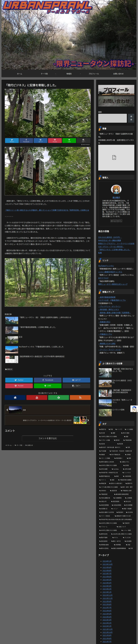138x644 pixels.
Task: Follow on YouTube via the red icon button
Action: [x=37, y=397]
